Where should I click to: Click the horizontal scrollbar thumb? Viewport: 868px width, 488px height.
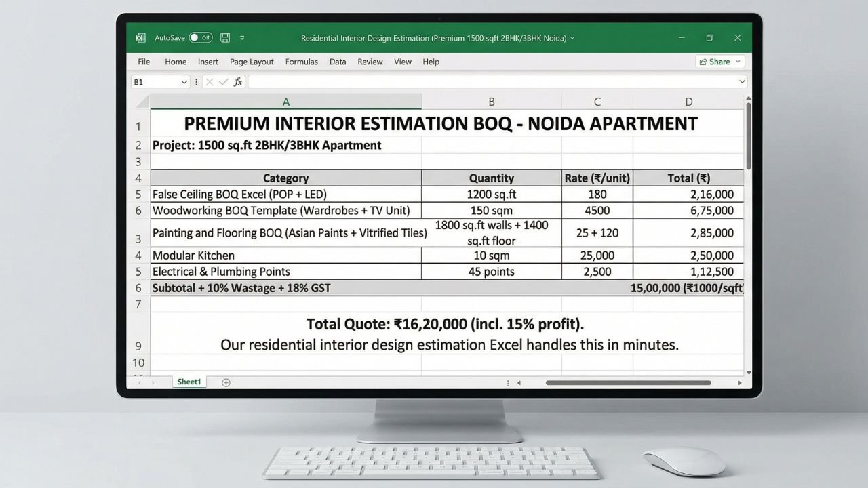click(629, 383)
